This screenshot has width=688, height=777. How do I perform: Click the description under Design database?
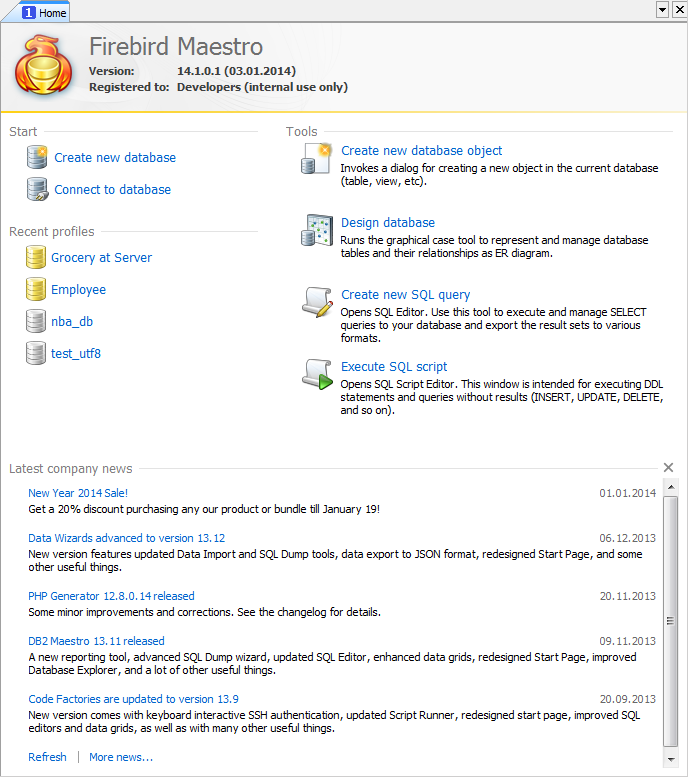click(x=494, y=247)
